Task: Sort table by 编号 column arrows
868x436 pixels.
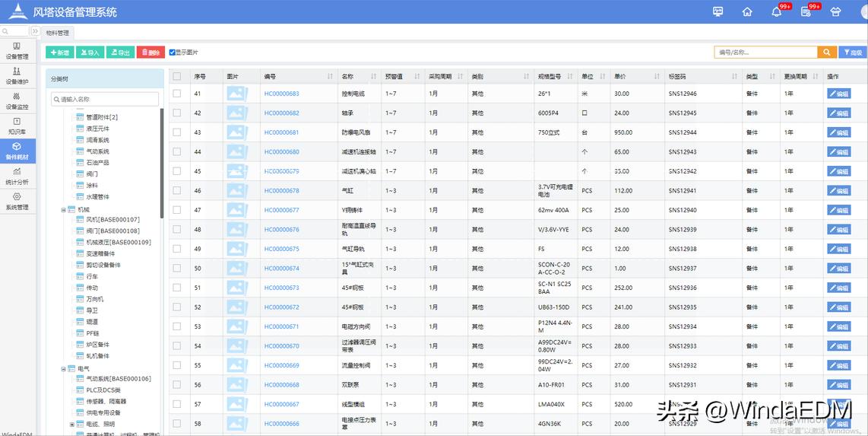Action: pos(331,76)
